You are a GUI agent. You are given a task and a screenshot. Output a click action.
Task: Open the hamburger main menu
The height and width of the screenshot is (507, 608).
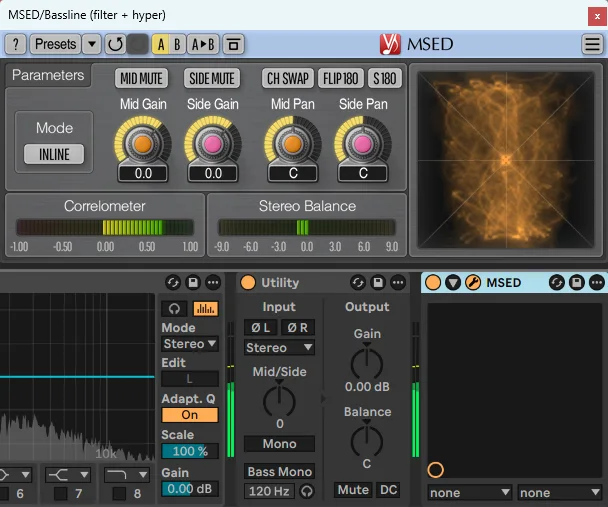click(x=592, y=44)
